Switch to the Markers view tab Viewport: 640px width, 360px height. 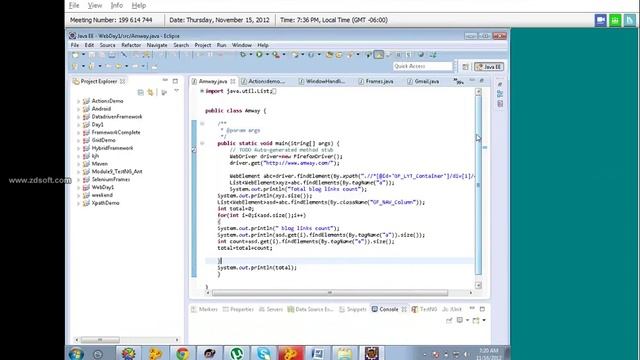click(x=204, y=309)
